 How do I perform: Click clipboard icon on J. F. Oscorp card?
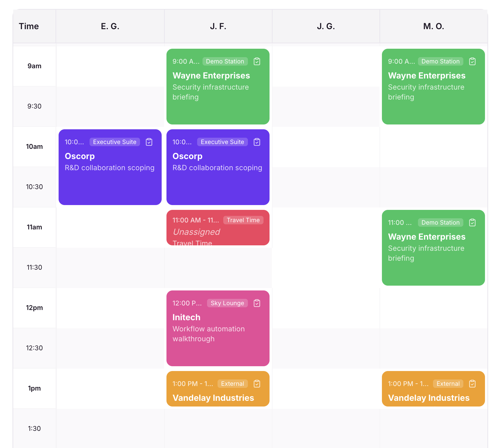tap(257, 142)
